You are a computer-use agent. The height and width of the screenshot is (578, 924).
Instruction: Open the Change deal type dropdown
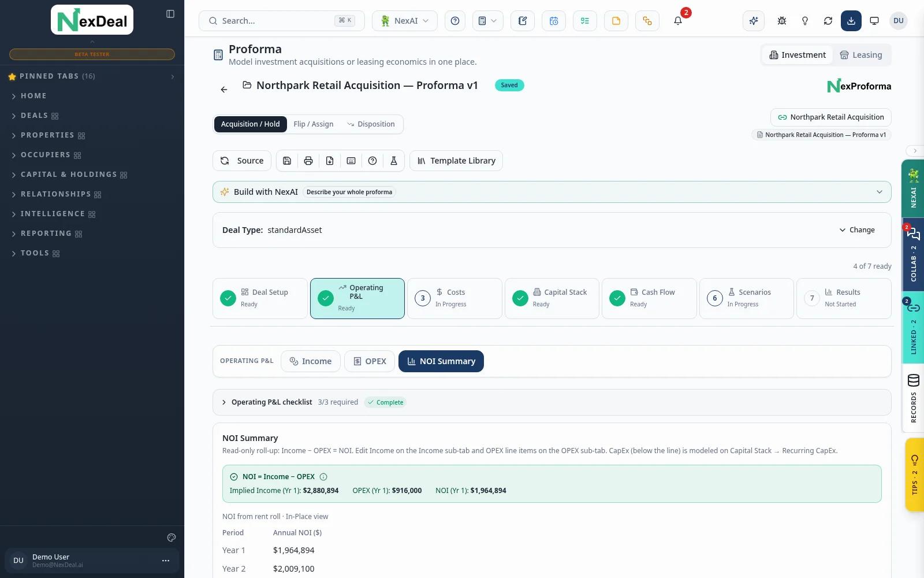[x=857, y=230]
